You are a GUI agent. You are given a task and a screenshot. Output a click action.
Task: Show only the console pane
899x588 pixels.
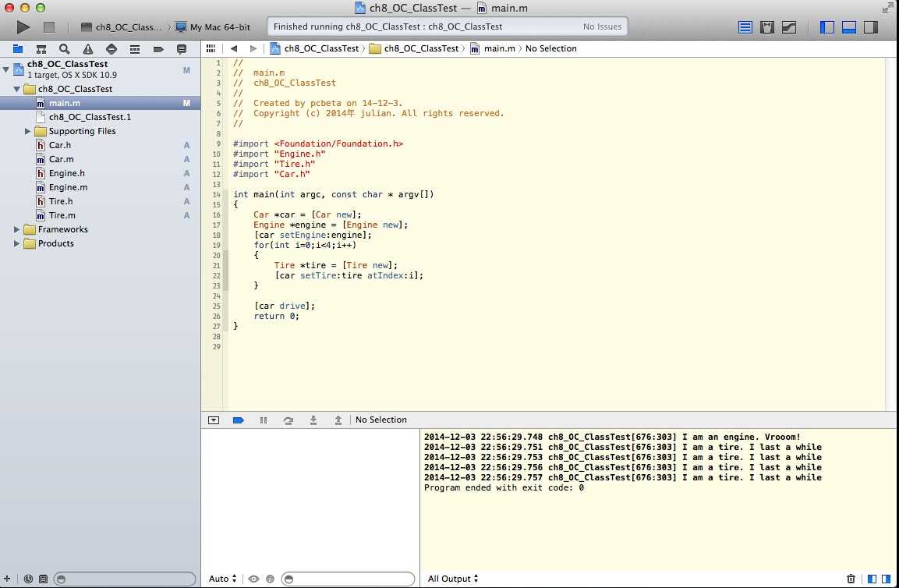click(886, 579)
